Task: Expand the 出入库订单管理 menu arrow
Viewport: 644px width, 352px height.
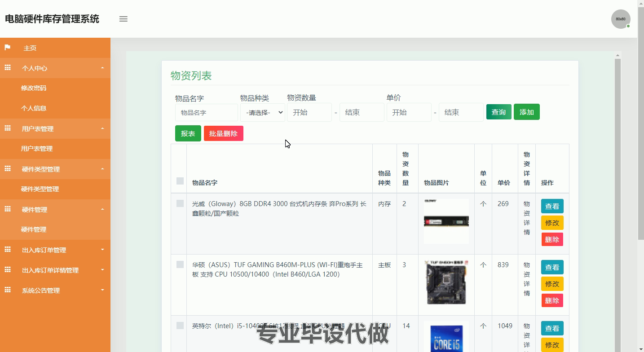Action: pyautogui.click(x=102, y=250)
